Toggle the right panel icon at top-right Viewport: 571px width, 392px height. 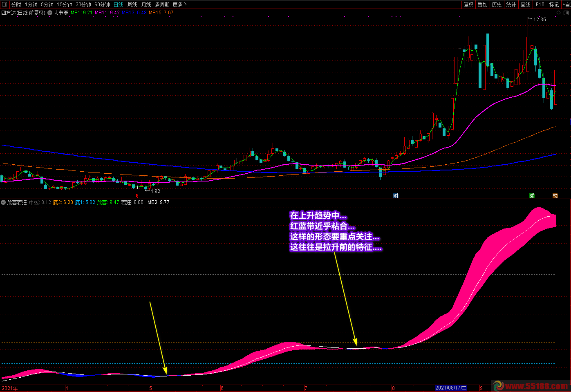(x=567, y=13)
